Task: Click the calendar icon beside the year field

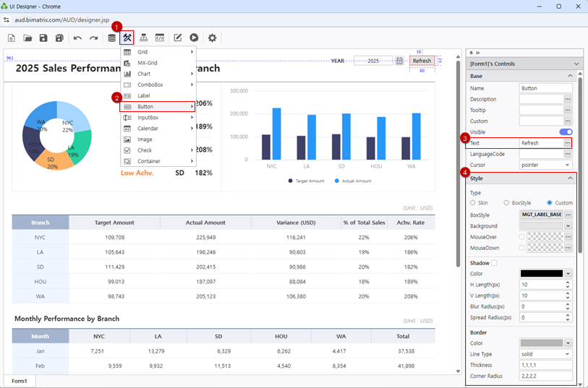Action: point(399,61)
